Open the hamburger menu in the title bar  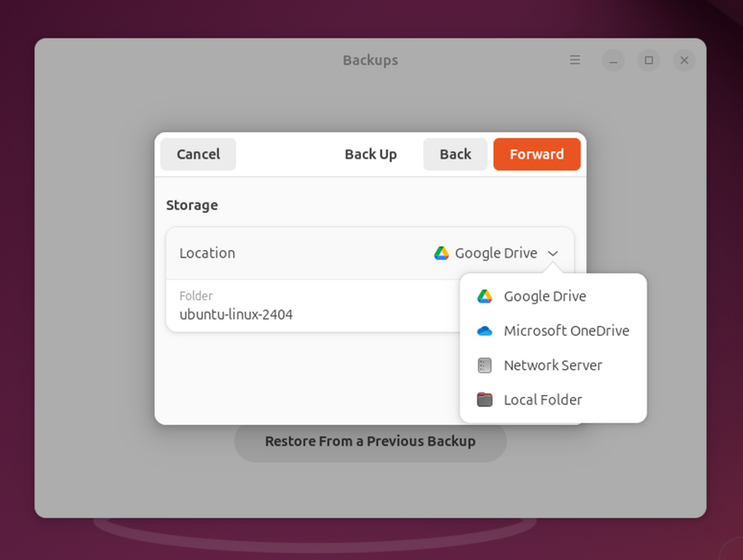point(575,60)
